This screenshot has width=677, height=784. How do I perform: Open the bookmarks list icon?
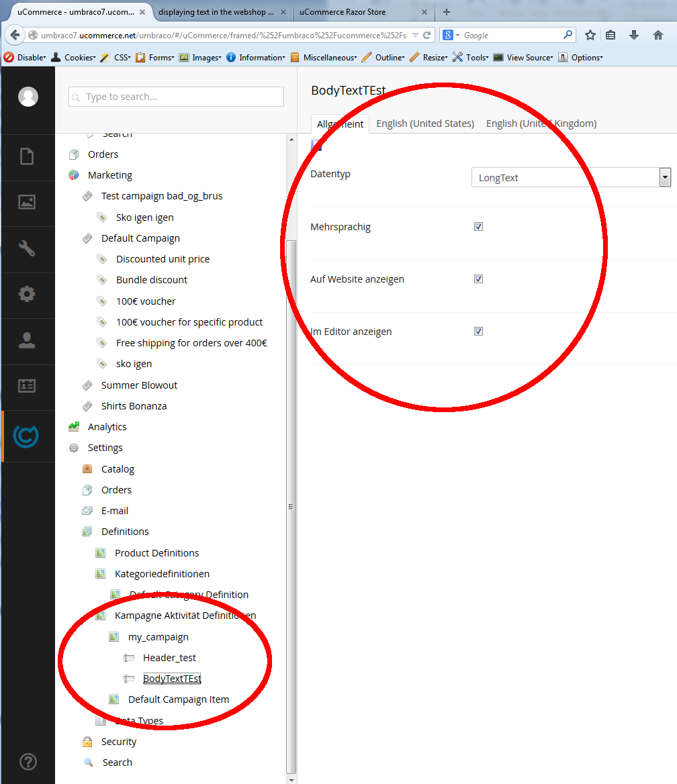point(611,35)
